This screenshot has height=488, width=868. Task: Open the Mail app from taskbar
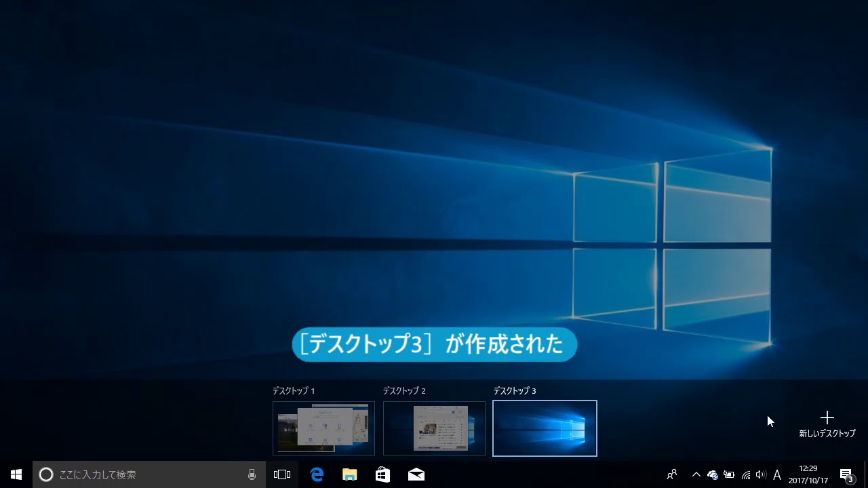[416, 474]
